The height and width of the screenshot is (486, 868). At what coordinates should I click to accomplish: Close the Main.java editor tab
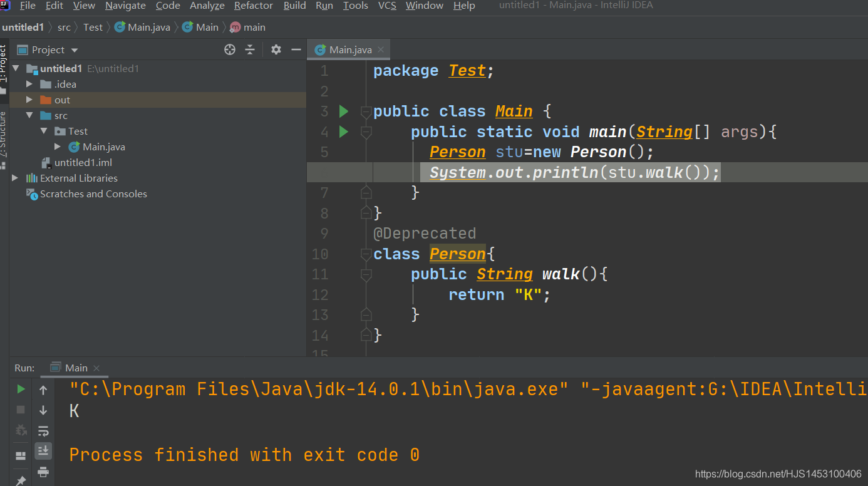381,50
